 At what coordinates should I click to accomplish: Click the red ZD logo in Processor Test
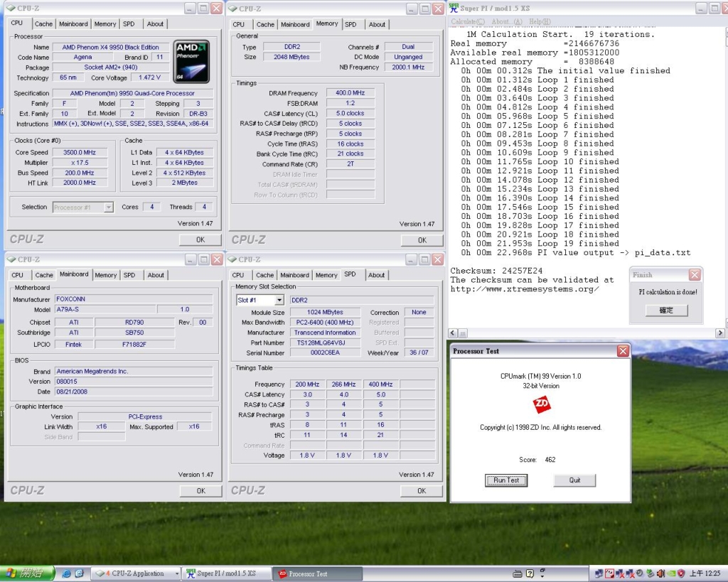click(x=541, y=404)
